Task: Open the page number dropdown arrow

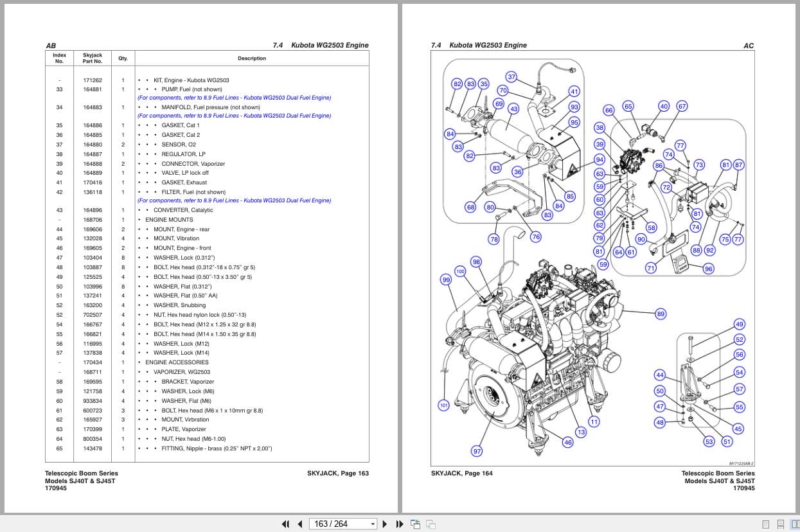Action: [373, 524]
